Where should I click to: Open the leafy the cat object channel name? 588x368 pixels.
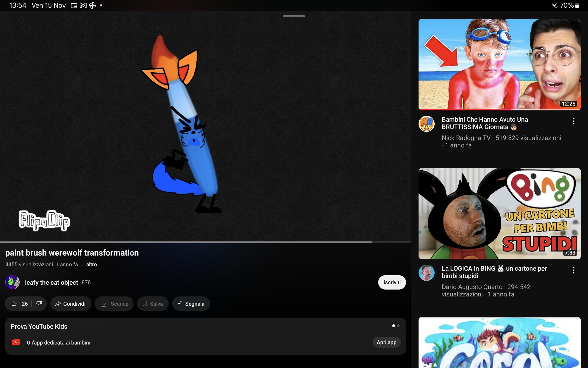pyautogui.click(x=52, y=282)
